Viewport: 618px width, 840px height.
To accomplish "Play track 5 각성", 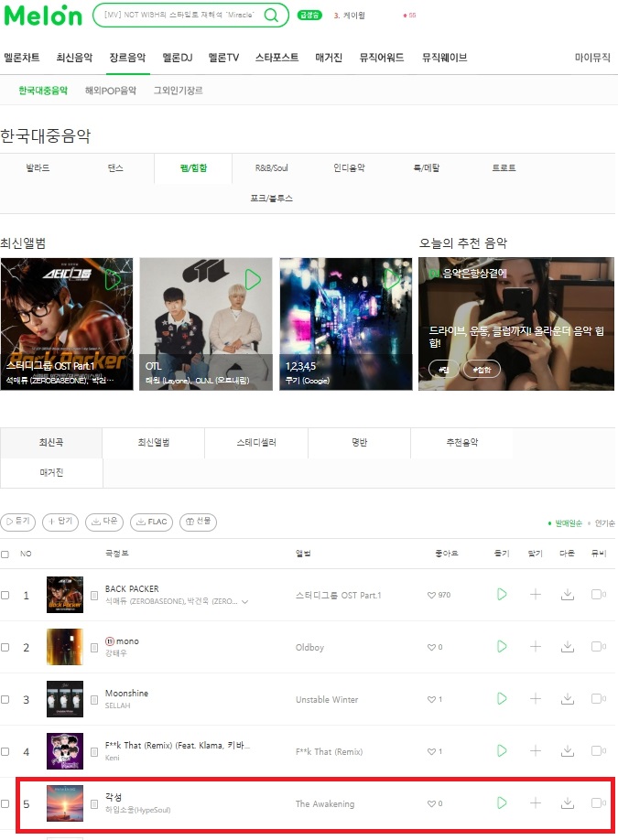I will (502, 802).
